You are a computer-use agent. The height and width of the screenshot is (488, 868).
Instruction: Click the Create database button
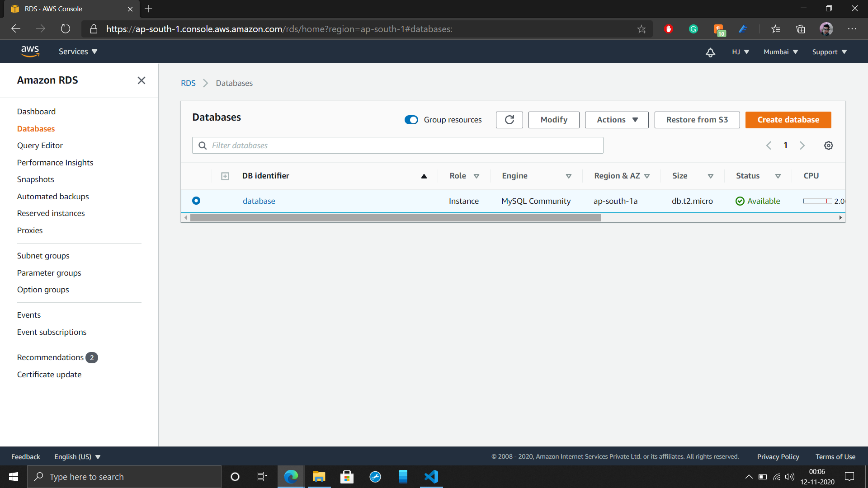coord(788,120)
